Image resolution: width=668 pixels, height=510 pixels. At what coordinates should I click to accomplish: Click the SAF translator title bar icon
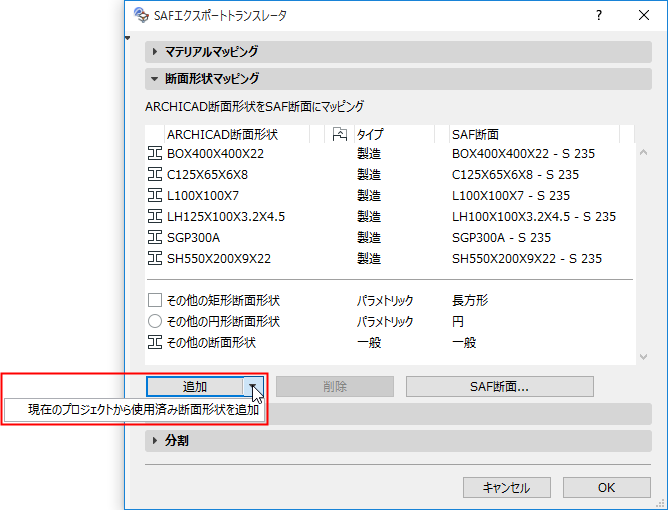click(x=141, y=15)
